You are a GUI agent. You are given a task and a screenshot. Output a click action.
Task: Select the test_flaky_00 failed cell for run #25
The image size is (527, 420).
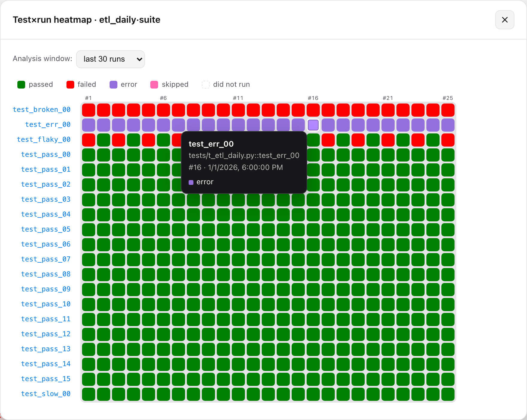point(448,140)
